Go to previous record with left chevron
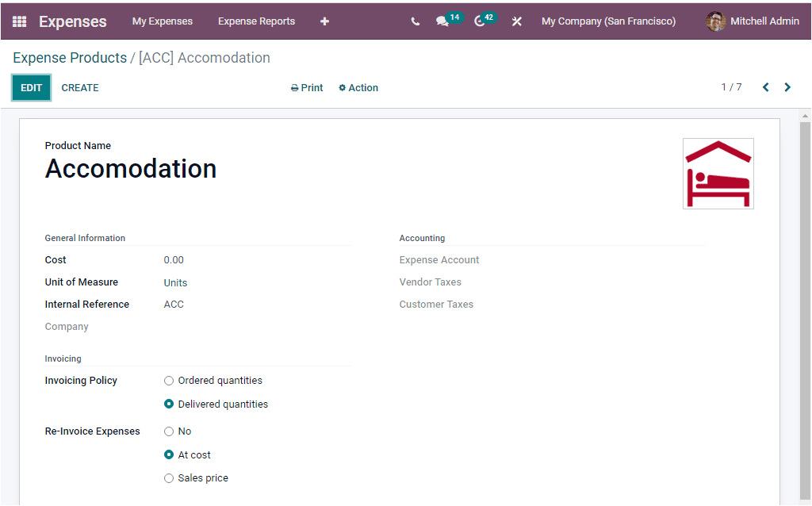 point(765,87)
